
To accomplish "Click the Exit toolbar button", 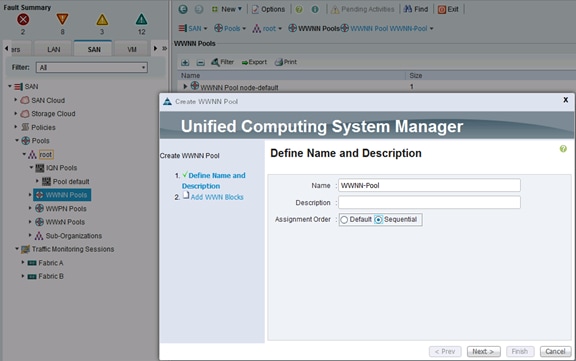I will tap(448, 9).
